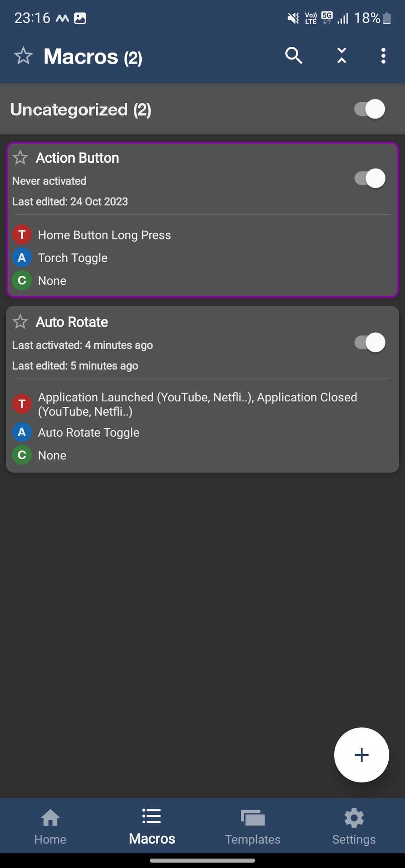The image size is (405, 868).
Task: Open the search icon in top bar
Action: tap(294, 55)
